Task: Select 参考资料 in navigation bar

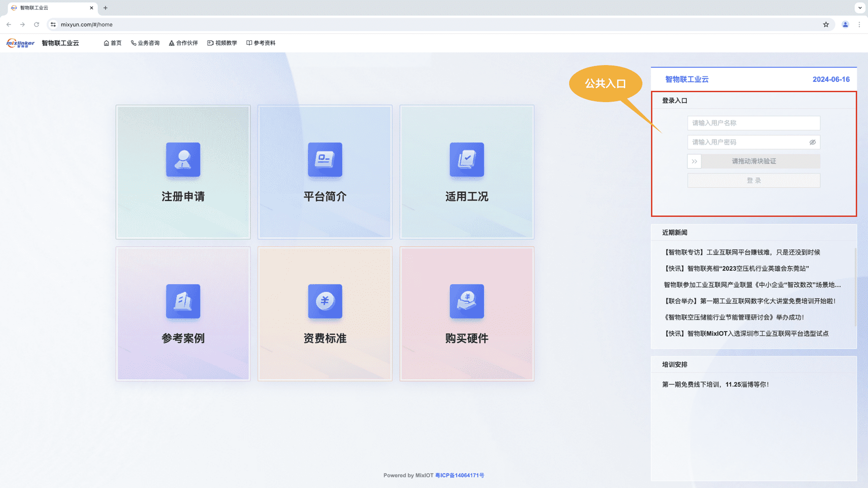Action: pos(261,43)
